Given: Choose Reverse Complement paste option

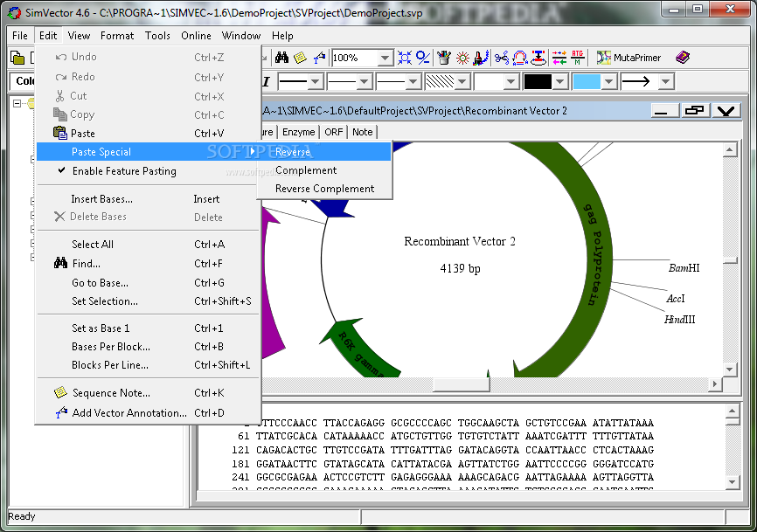Looking at the screenshot, I should 325,189.
